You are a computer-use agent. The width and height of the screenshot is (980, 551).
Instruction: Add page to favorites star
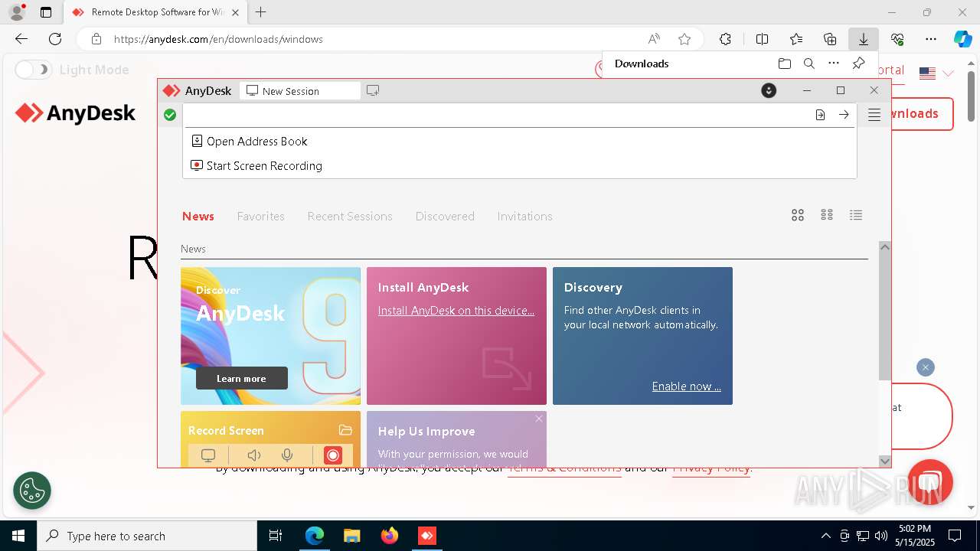click(x=684, y=39)
